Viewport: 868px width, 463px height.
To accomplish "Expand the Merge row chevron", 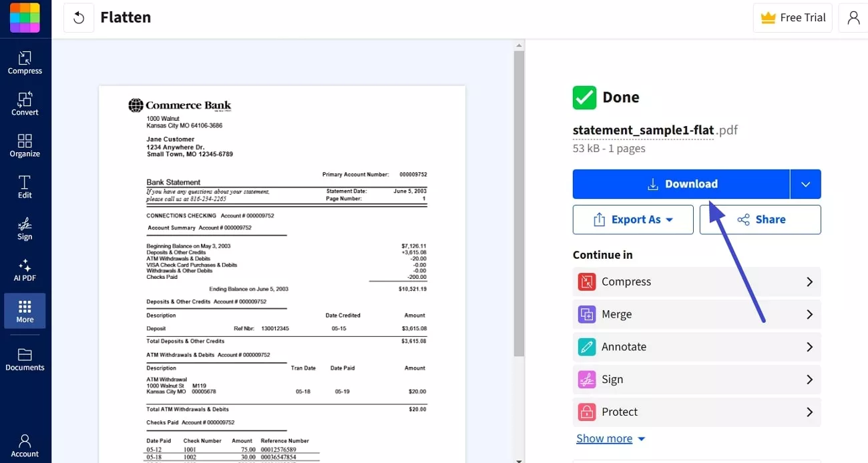I will (x=809, y=314).
